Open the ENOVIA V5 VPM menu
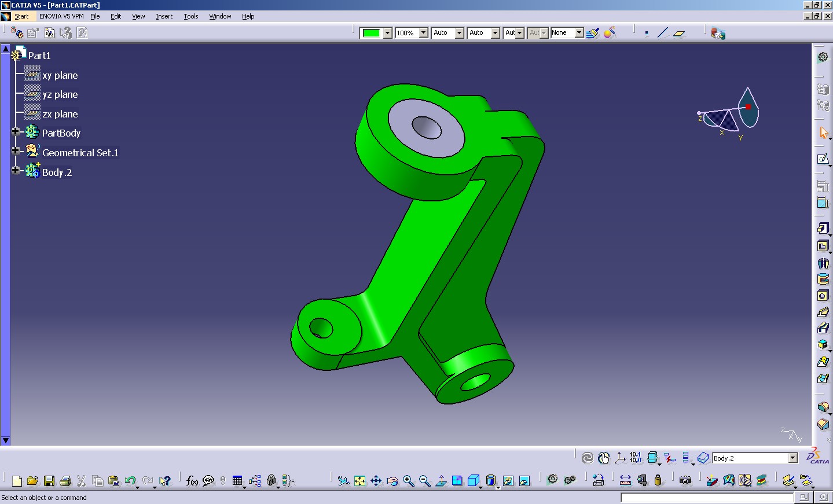 [x=61, y=16]
